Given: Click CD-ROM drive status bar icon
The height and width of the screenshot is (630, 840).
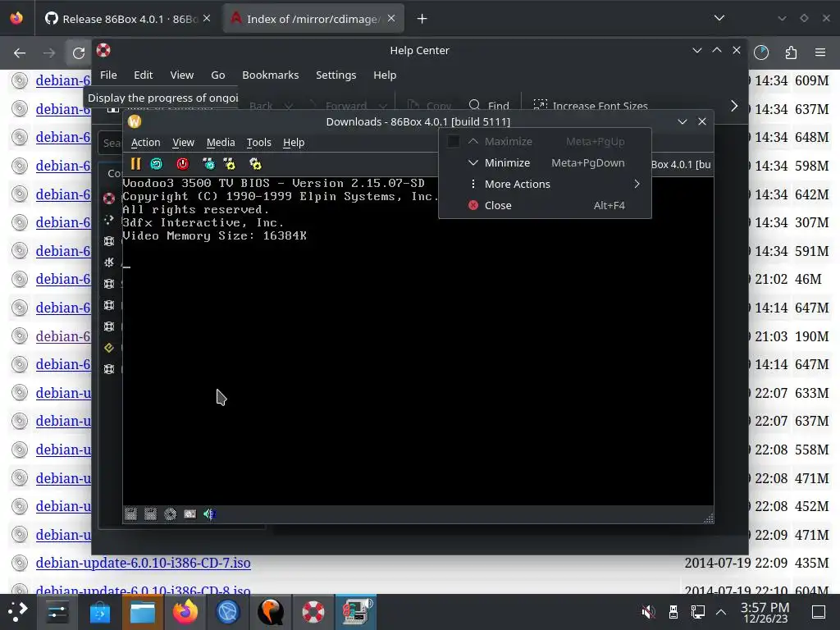Looking at the screenshot, I should point(171,514).
